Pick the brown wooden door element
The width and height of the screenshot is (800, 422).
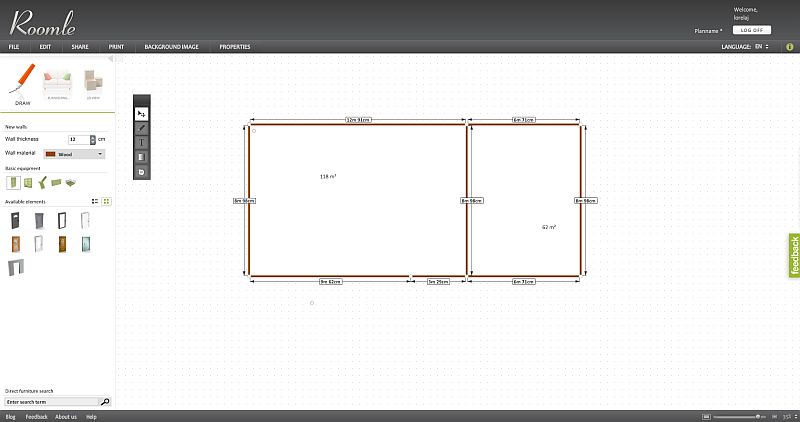pyautogui.click(x=62, y=244)
